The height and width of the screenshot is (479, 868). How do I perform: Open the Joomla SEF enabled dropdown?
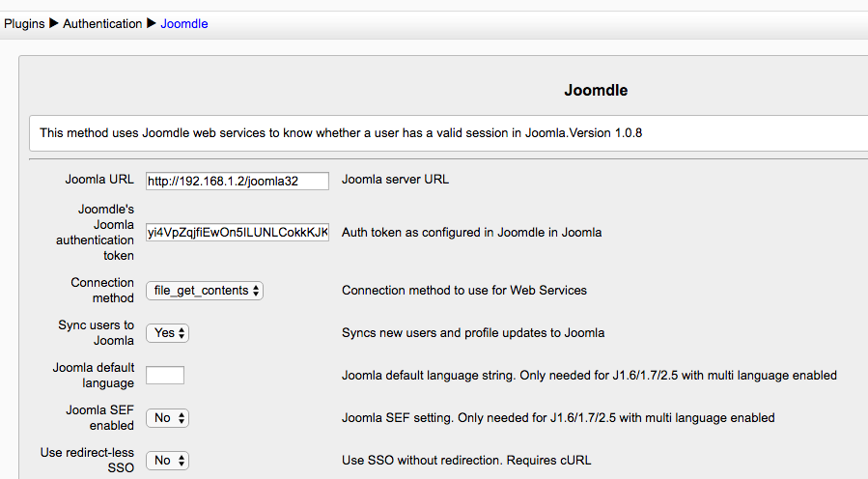167,418
